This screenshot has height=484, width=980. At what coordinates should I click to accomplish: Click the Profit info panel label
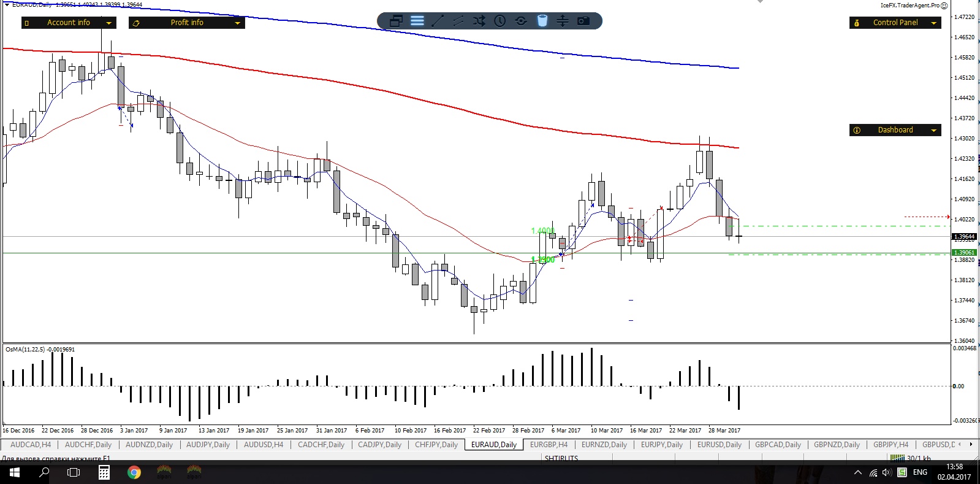coord(187,23)
